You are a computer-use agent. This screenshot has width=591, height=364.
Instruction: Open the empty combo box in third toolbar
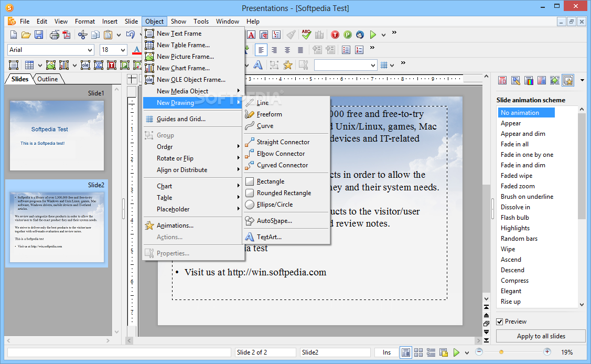click(x=346, y=65)
